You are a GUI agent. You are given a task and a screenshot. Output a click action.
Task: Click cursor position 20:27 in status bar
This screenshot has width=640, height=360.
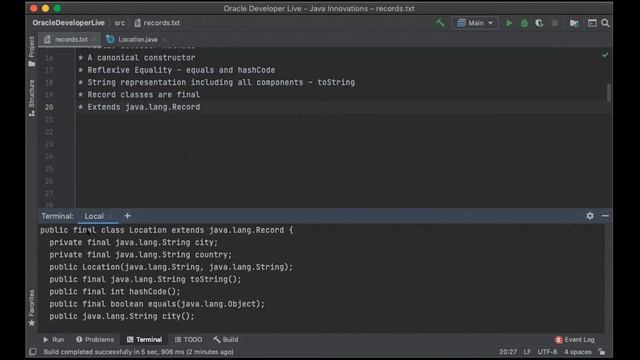508,352
